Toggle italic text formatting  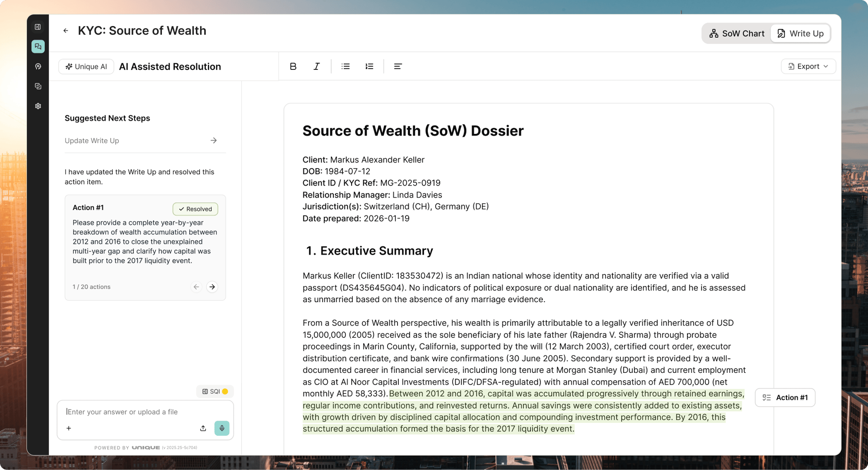tap(316, 66)
